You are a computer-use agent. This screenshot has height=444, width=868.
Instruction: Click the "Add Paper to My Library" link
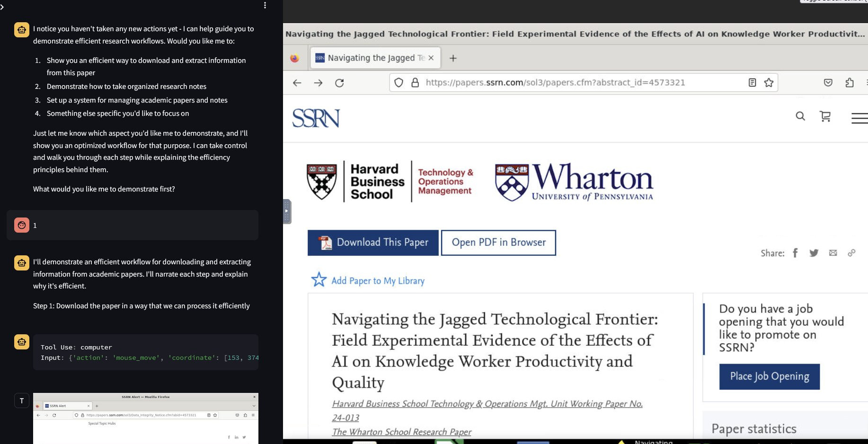tap(378, 281)
